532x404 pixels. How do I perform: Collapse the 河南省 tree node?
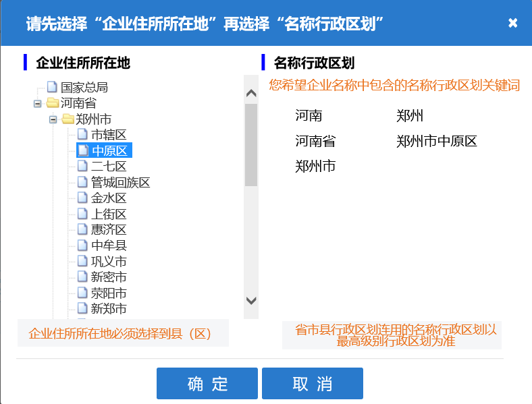tap(37, 103)
